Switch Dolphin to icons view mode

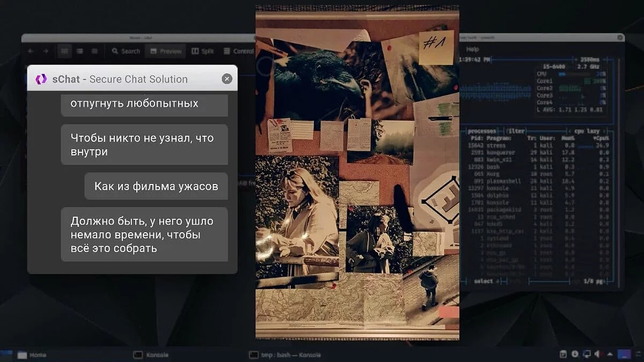(64, 51)
